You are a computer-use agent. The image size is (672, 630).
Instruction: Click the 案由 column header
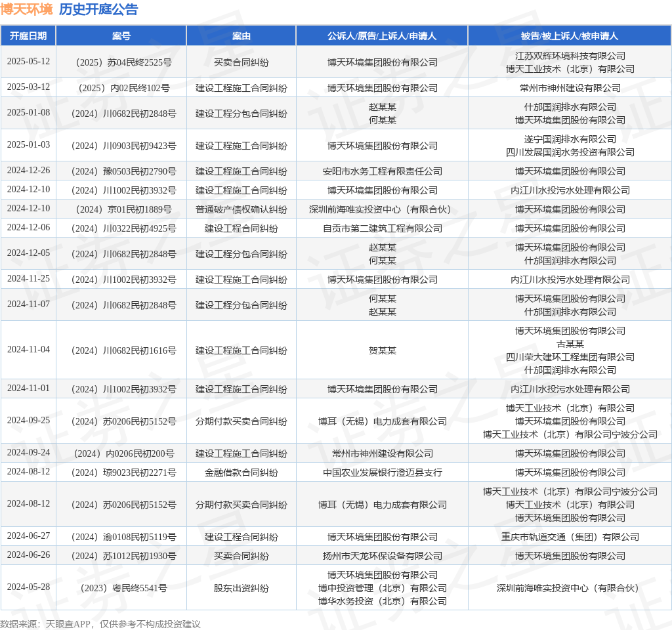(241, 36)
